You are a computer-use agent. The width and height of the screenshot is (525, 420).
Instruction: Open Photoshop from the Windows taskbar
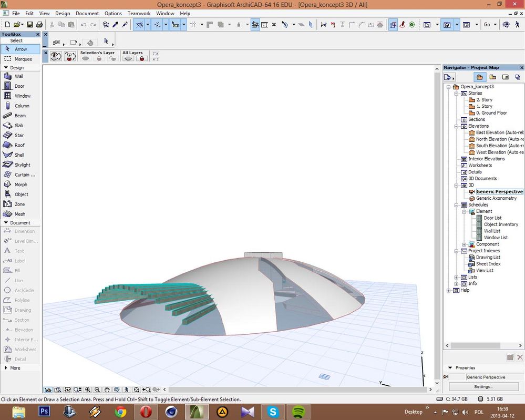(x=44, y=412)
